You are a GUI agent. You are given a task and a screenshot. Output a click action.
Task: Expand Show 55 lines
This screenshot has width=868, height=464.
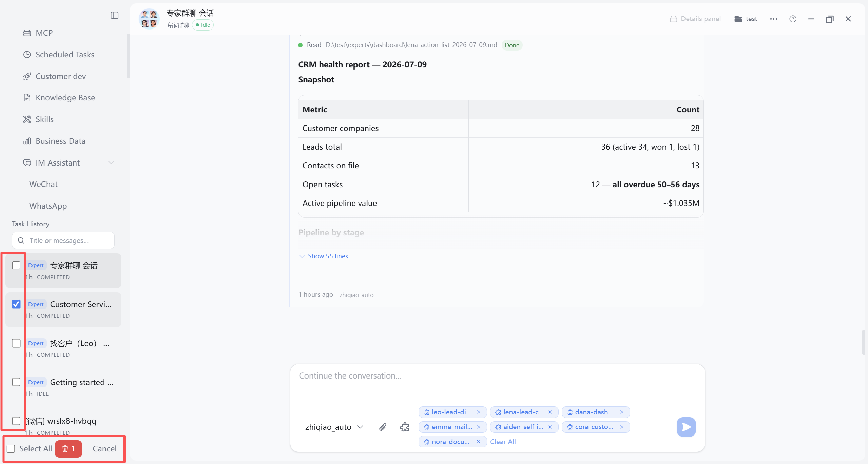324,256
